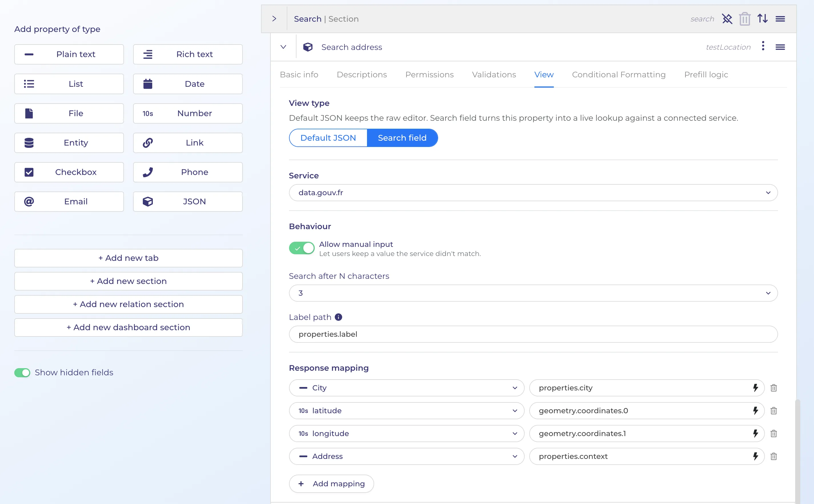Open the City property mapping dropdown
This screenshot has height=504, width=814.
click(407, 388)
